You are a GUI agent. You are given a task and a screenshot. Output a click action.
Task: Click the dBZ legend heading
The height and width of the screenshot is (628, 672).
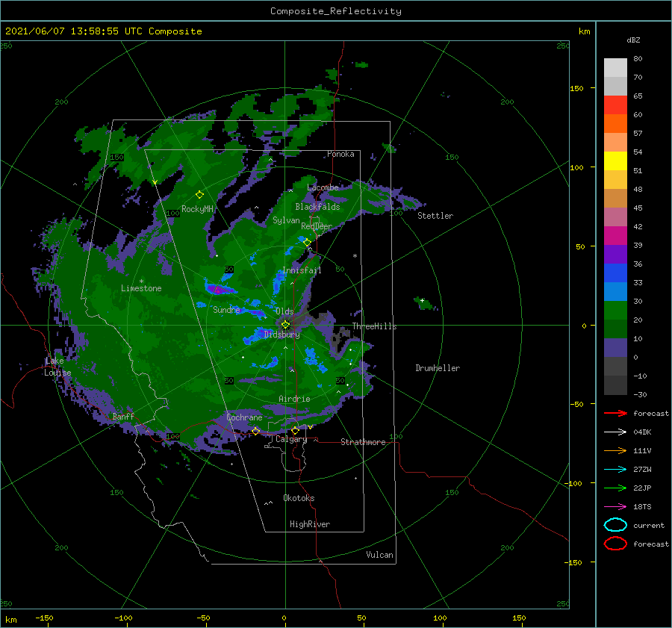(x=633, y=40)
